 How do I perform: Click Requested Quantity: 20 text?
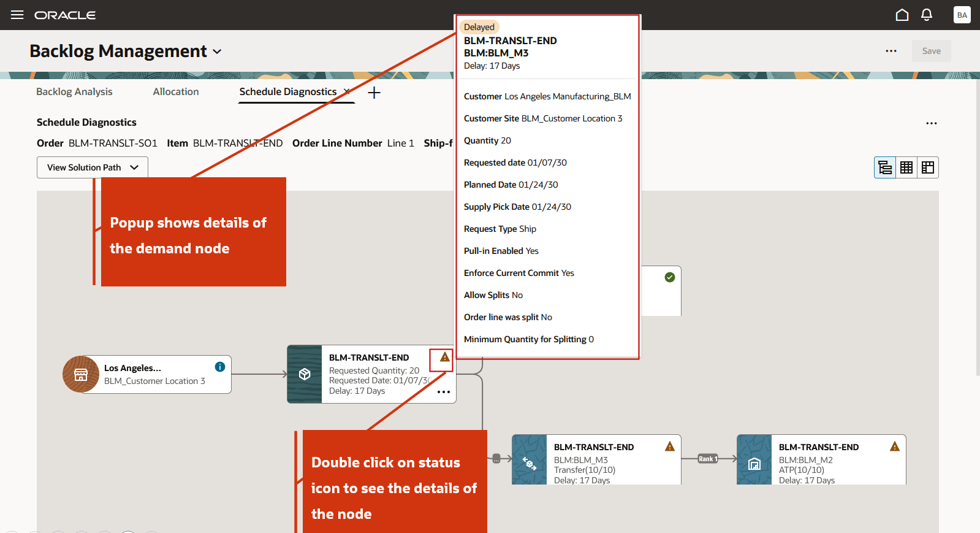(x=374, y=370)
